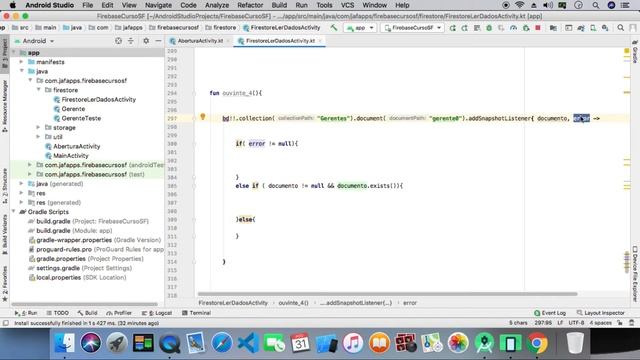640x360 pixels.
Task: Open the Build tool window at the bottom
Action: click(87, 313)
